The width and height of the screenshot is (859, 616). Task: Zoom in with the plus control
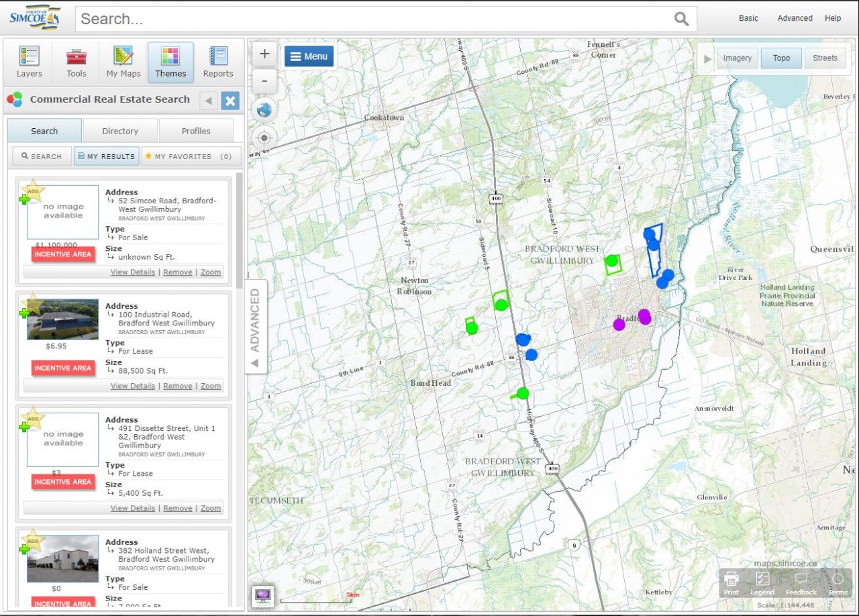click(x=264, y=54)
